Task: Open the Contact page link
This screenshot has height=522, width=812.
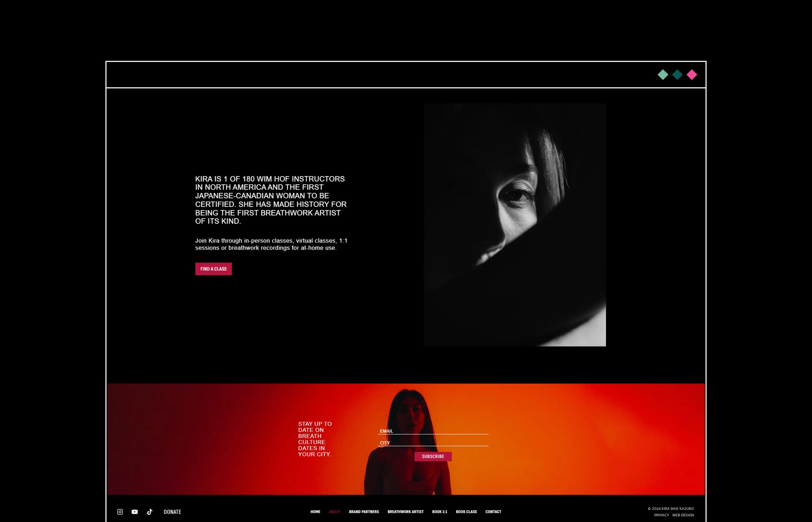Action: pyautogui.click(x=493, y=512)
